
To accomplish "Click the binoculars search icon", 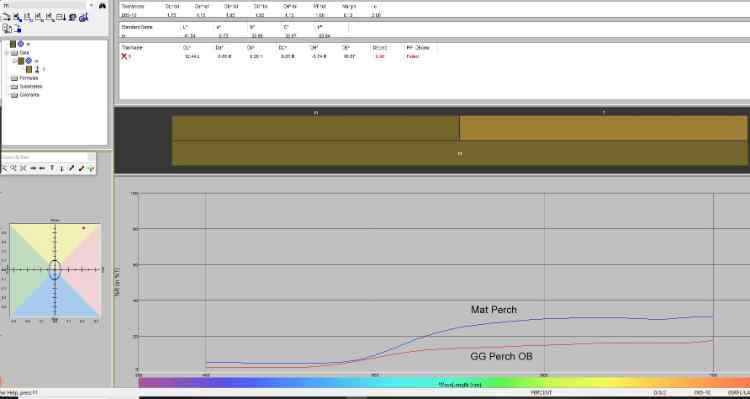I will click(x=102, y=6).
